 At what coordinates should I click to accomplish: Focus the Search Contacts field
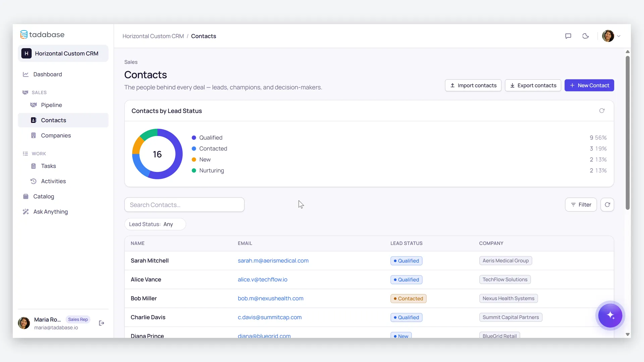(184, 204)
